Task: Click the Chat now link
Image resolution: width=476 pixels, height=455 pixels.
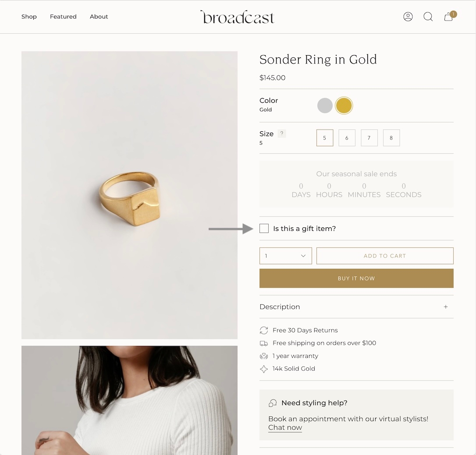Action: point(285,428)
